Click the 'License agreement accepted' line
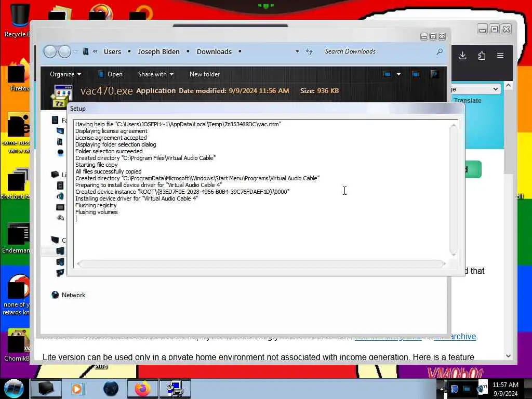 point(111,138)
